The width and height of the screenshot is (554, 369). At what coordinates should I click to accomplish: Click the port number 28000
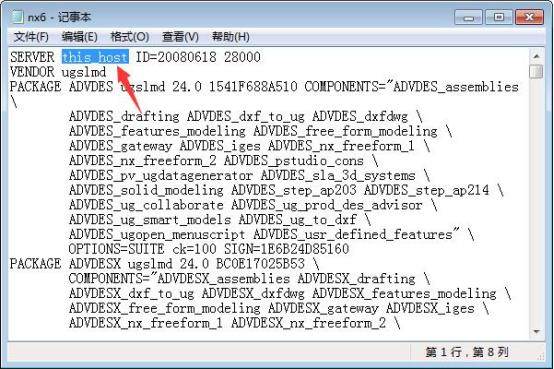(242, 57)
